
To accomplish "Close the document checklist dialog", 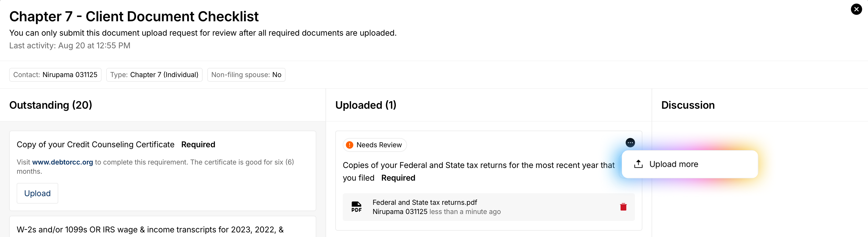I will (x=856, y=9).
